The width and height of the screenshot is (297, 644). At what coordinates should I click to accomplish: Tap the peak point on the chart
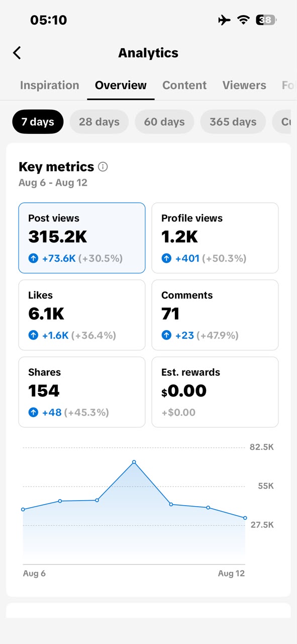pyautogui.click(x=134, y=462)
